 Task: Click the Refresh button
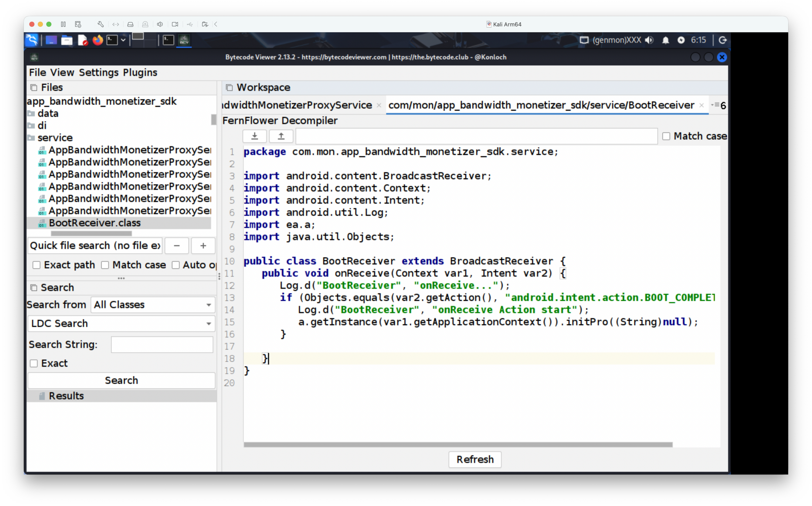pyautogui.click(x=475, y=459)
